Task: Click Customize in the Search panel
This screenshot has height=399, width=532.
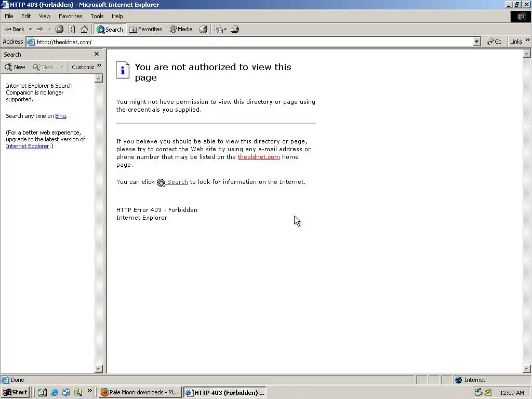Action: point(83,67)
